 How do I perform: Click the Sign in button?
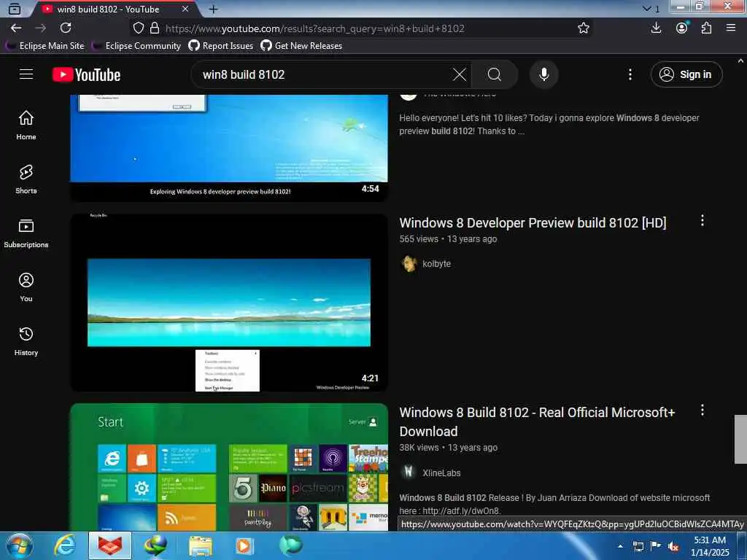(x=686, y=75)
